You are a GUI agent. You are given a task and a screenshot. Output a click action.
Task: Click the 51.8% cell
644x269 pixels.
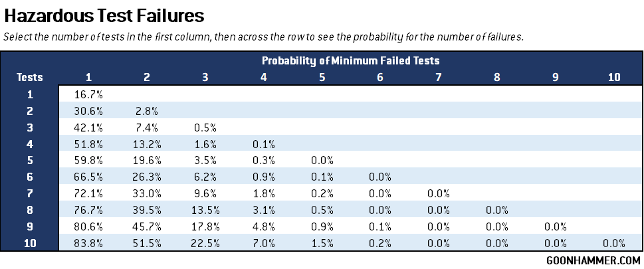(88, 143)
